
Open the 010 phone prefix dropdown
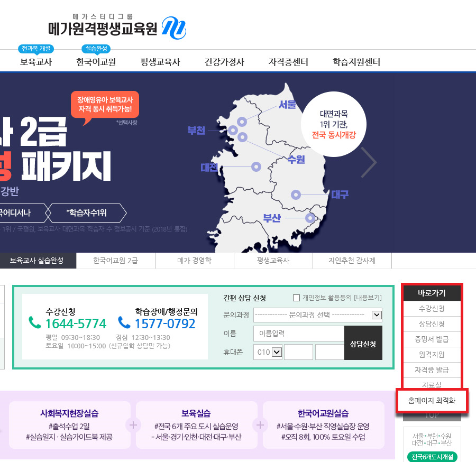click(268, 352)
